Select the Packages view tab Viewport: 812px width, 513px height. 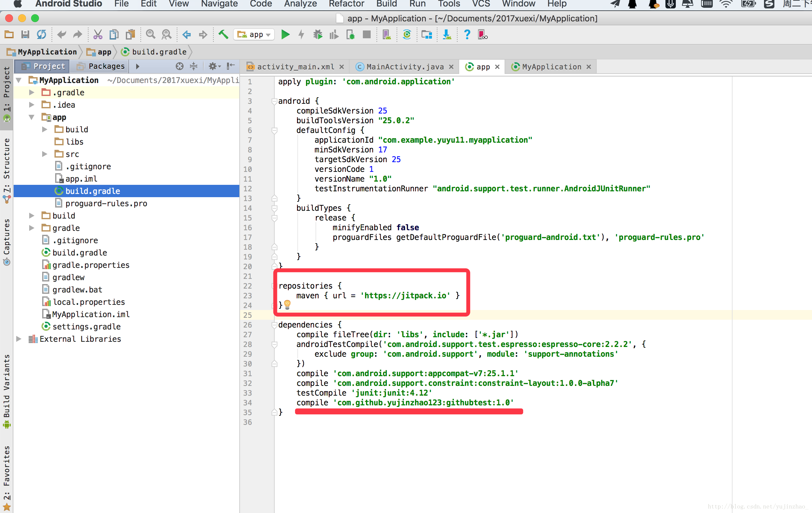(101, 66)
